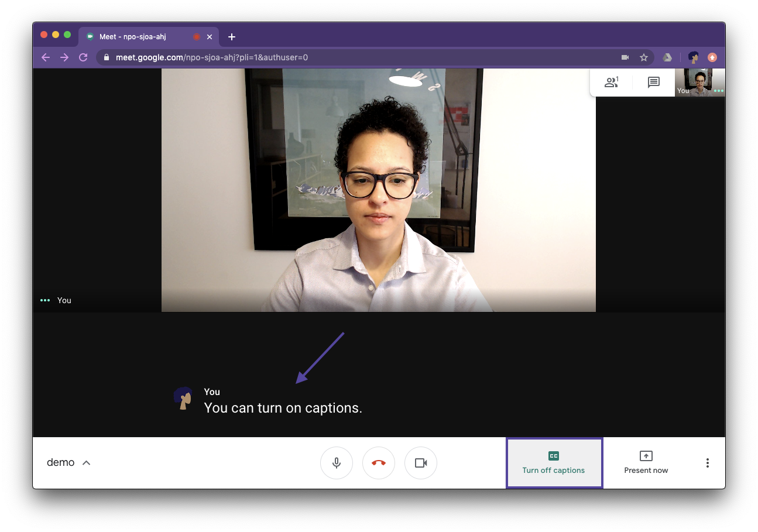Expand the demo meeting details chevron

point(86,462)
